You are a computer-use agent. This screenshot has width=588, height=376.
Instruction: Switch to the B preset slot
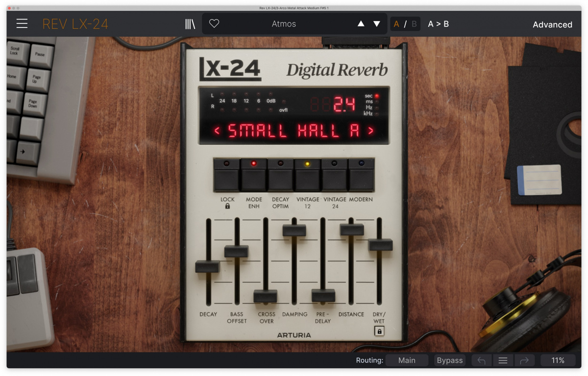413,23
